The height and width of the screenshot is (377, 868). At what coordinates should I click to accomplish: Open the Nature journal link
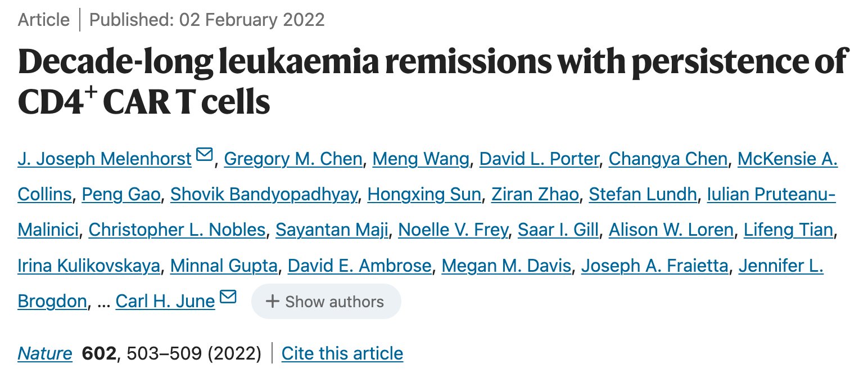pyautogui.click(x=45, y=353)
